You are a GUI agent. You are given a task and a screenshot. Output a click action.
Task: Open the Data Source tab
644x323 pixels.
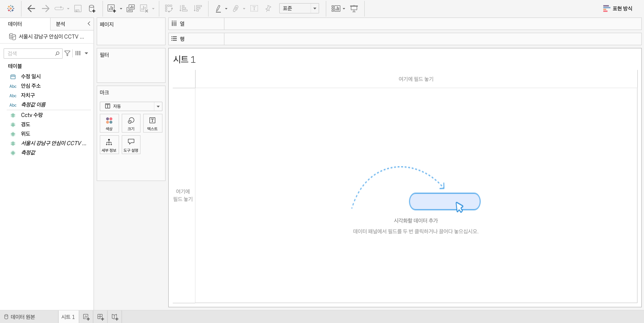(x=20, y=317)
